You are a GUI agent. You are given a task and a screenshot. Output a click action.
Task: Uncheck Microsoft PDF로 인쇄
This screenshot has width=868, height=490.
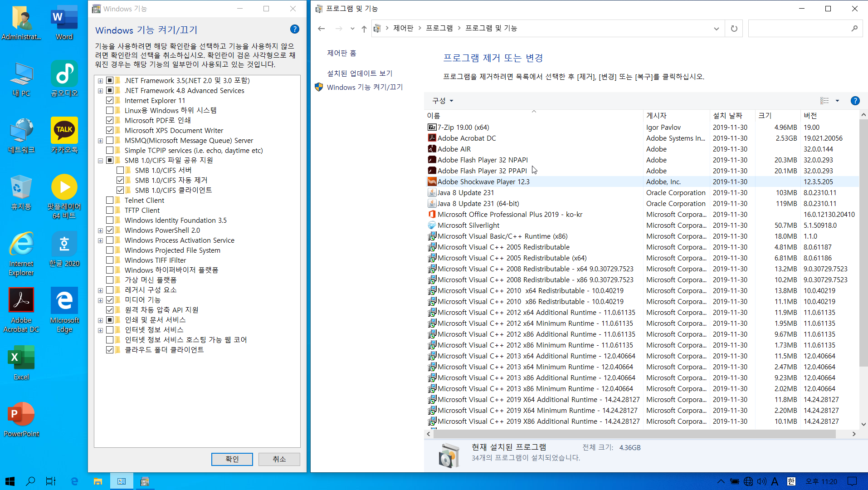110,121
